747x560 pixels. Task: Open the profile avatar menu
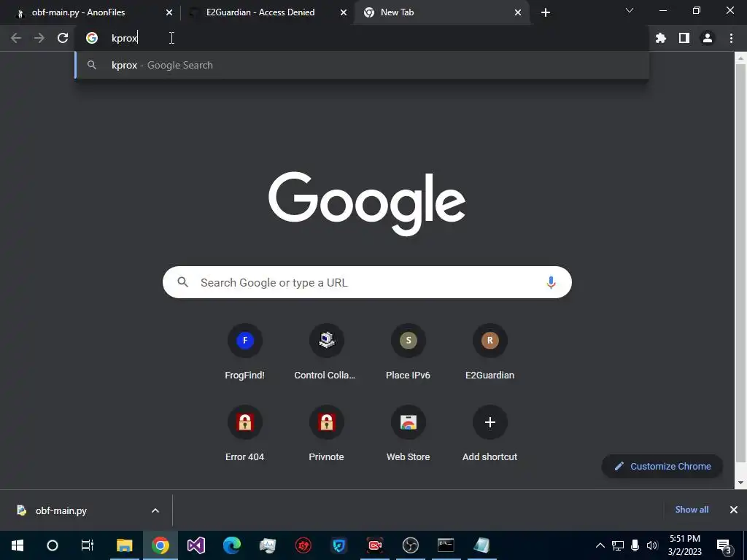708,38
